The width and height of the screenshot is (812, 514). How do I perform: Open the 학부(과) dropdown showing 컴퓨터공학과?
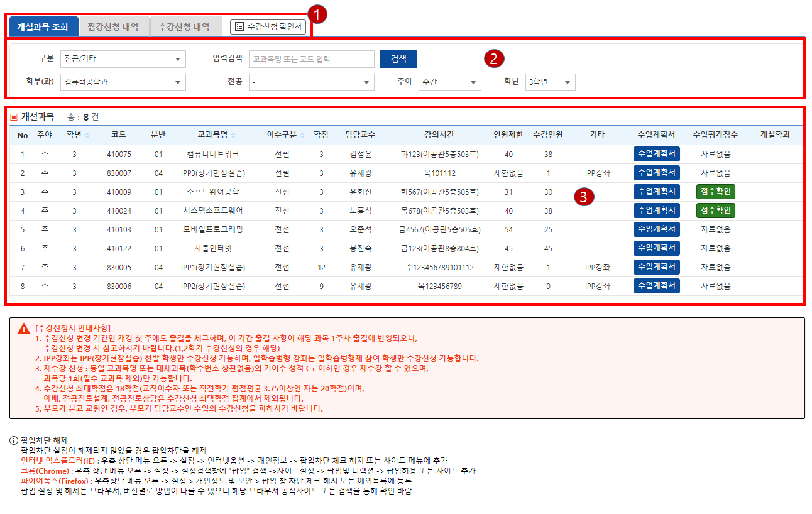coord(123,82)
